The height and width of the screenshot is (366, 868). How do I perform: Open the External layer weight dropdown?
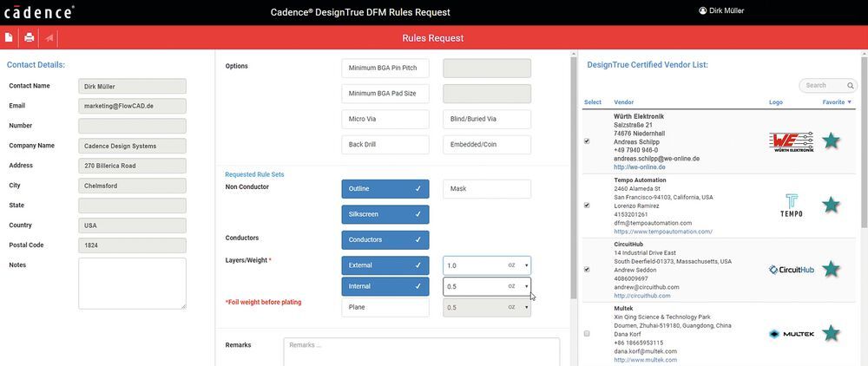(x=526, y=265)
